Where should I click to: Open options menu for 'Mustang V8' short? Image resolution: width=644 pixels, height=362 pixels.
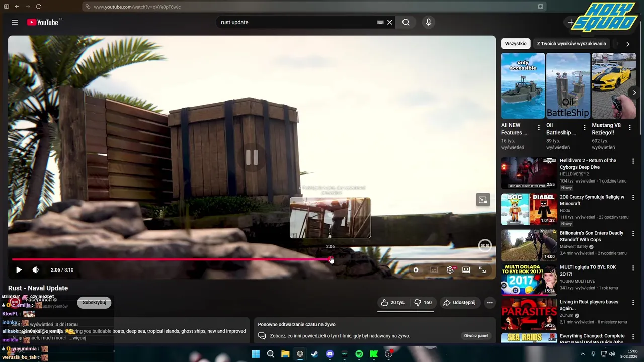(630, 128)
